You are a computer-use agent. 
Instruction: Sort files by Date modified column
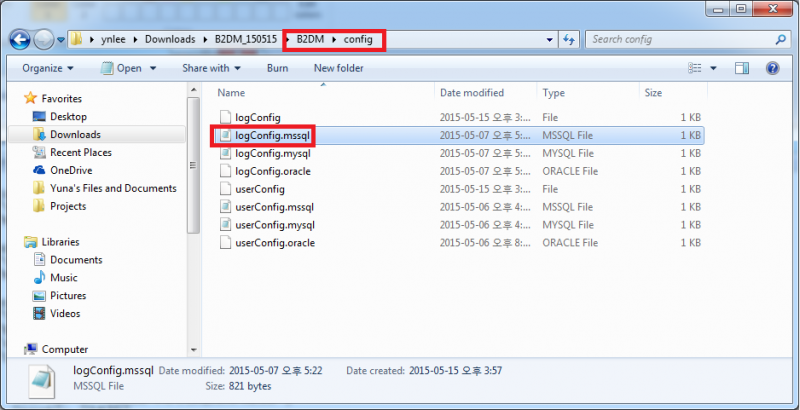click(x=471, y=92)
